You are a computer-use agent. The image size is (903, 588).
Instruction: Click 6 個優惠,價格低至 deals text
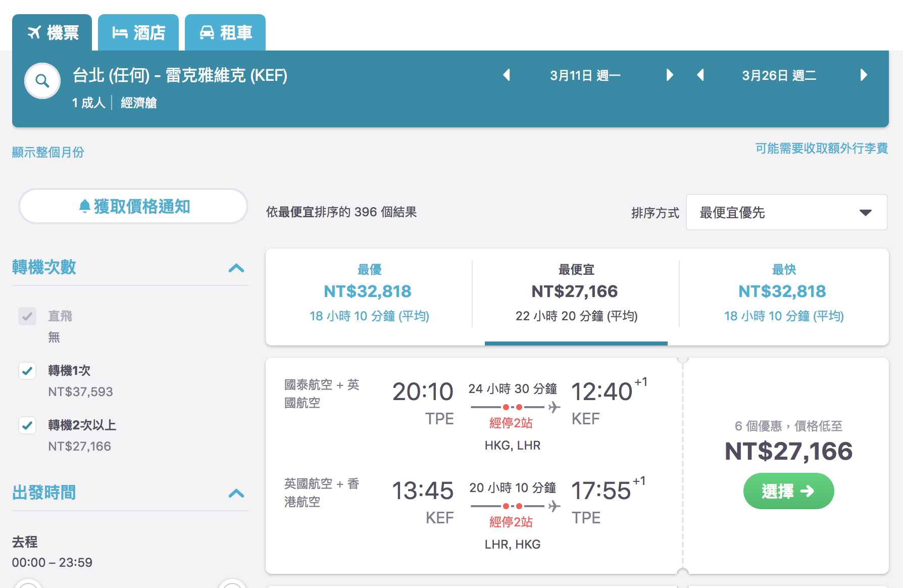click(x=788, y=426)
